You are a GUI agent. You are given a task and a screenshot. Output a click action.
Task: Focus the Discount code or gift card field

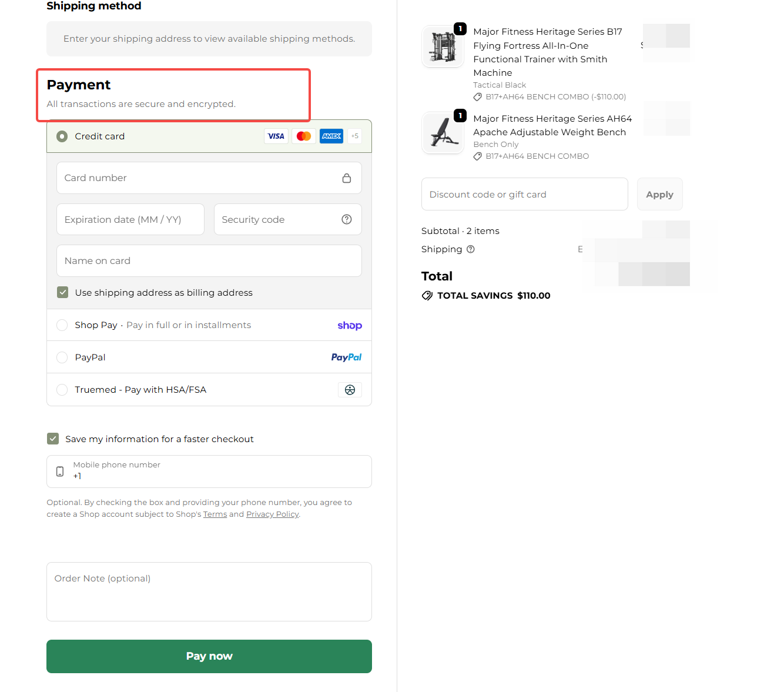pyautogui.click(x=524, y=195)
